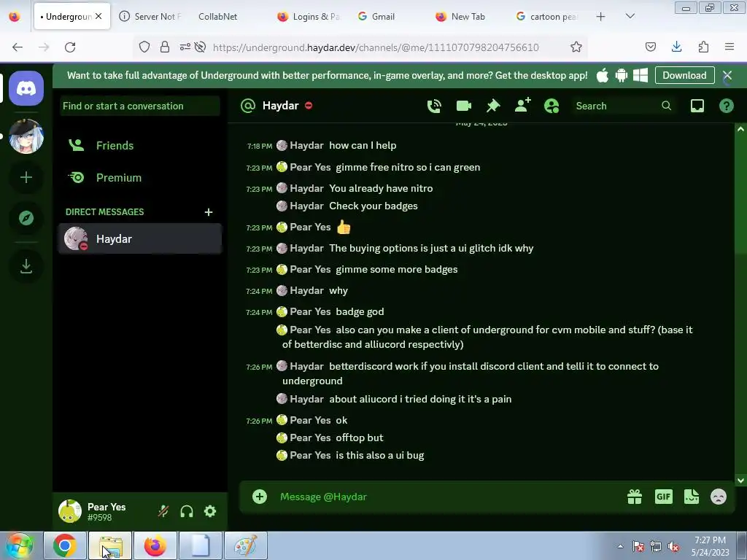
Task: Open the anime avatar server icon
Action: 26,136
